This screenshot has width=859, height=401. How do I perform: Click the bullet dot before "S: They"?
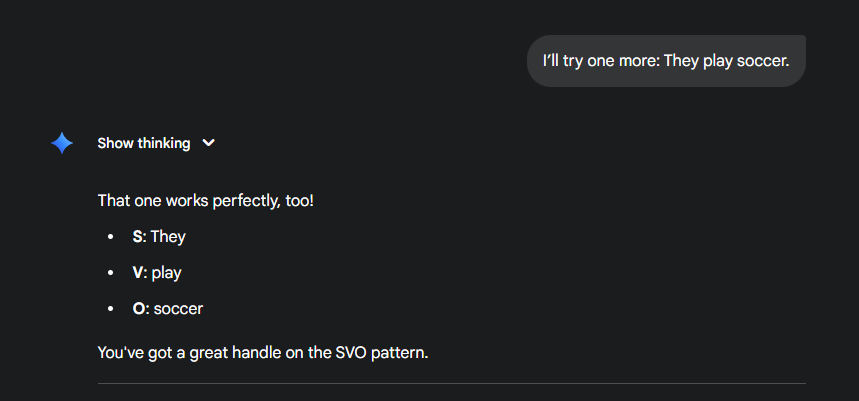[110, 238]
